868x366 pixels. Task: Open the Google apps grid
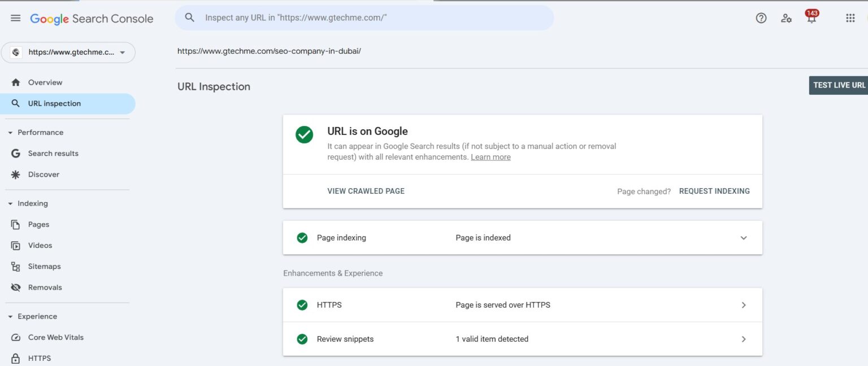coord(850,18)
